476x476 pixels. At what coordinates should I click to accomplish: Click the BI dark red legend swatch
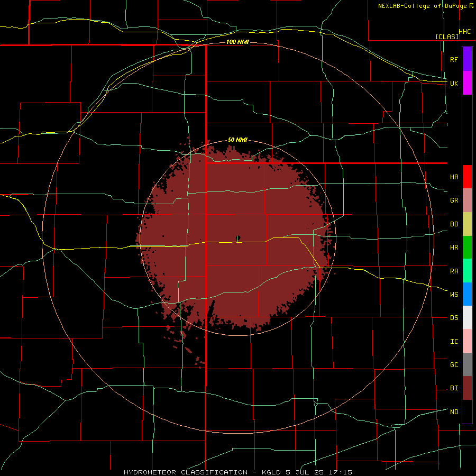tap(467, 388)
